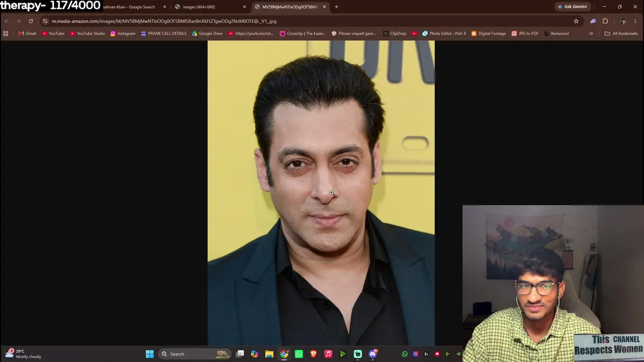Open Task View on the taskbar

240,354
